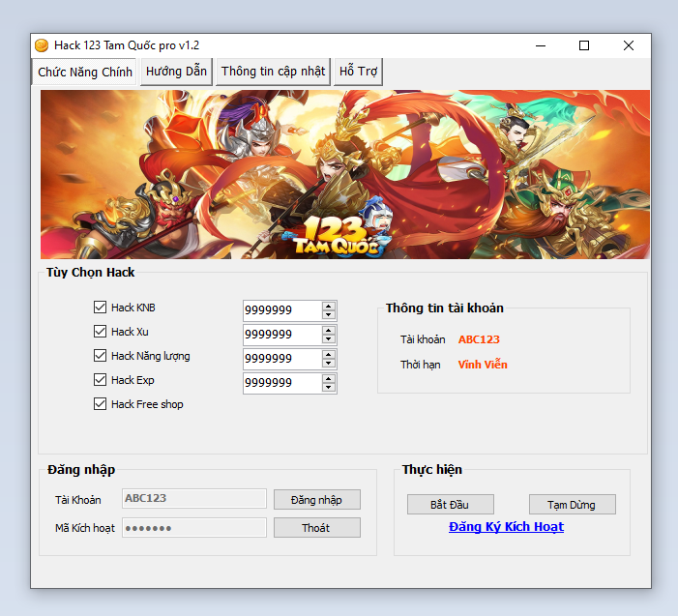Increase the Hack KNB value with up arrow
The width and height of the screenshot is (678, 616).
coord(329,306)
